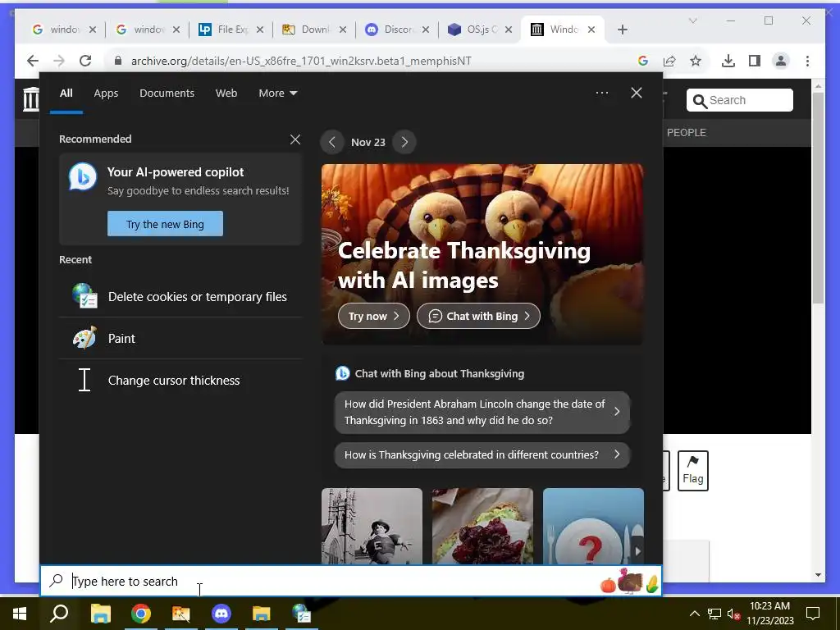Click Try the new Bing button
Screen dimensions: 840x630
tap(165, 224)
